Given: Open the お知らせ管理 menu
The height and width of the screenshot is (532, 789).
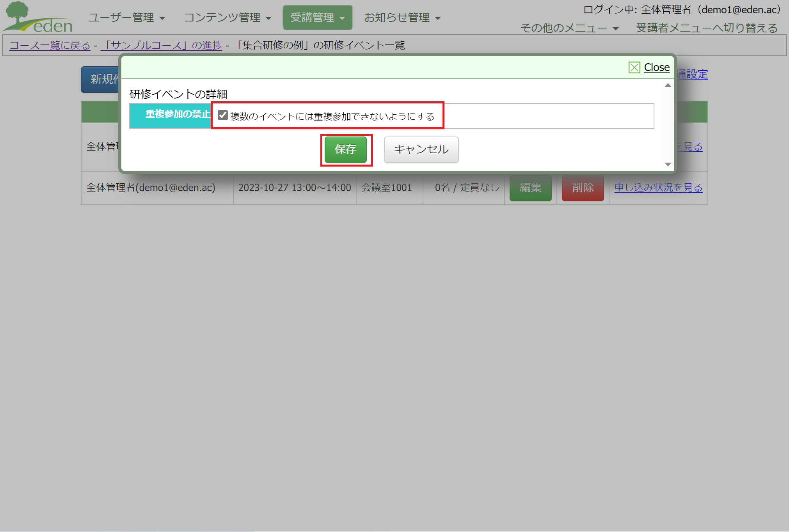Looking at the screenshot, I should pyautogui.click(x=402, y=18).
